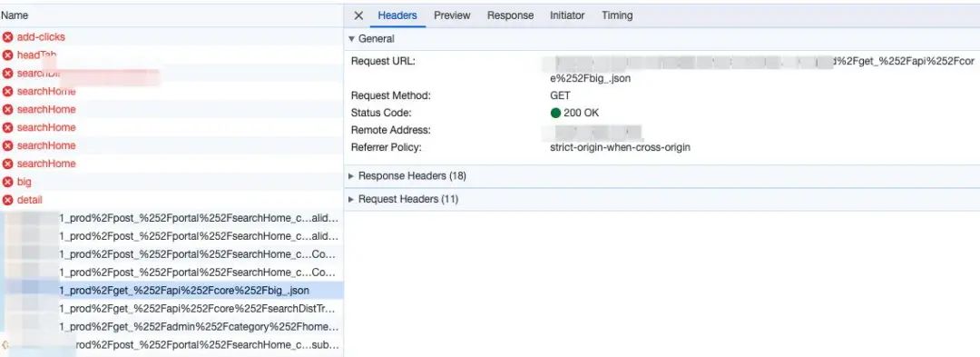Screen dimensions: 980x357
Task: Select the admin category home request row
Action: (x=171, y=327)
